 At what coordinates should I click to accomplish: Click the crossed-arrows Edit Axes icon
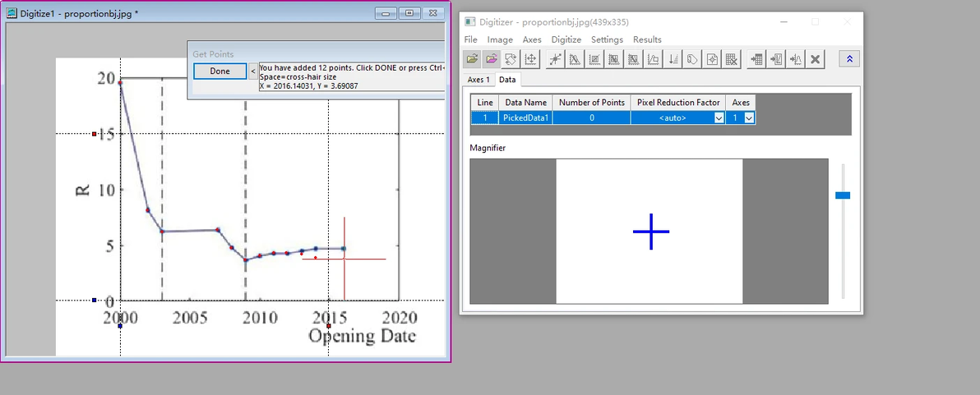click(x=530, y=59)
